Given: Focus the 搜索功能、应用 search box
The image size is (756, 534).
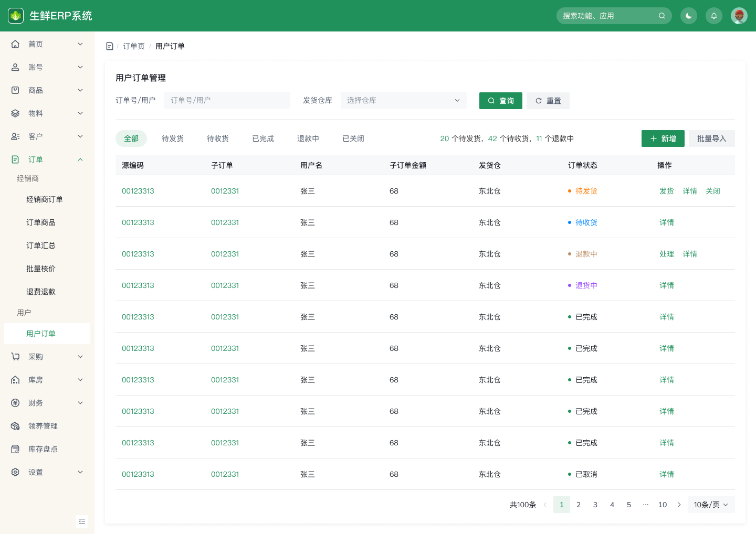Looking at the screenshot, I should pos(614,16).
